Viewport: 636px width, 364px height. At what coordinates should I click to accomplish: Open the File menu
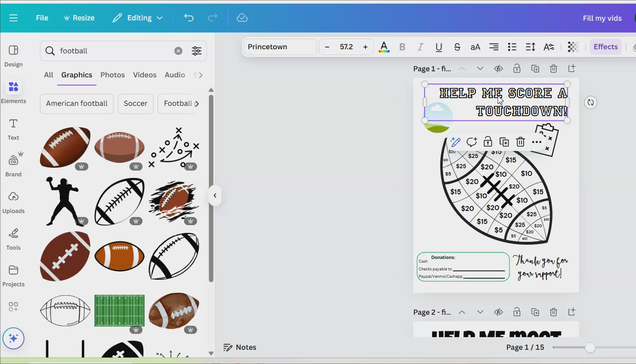click(42, 18)
